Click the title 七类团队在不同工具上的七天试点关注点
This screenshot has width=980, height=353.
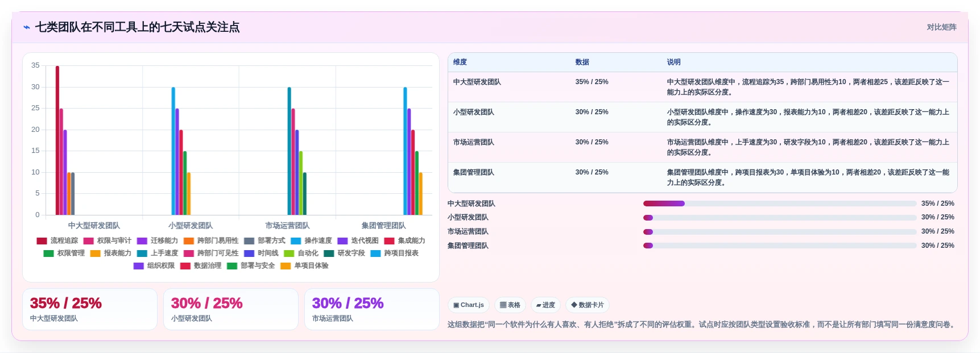click(137, 27)
